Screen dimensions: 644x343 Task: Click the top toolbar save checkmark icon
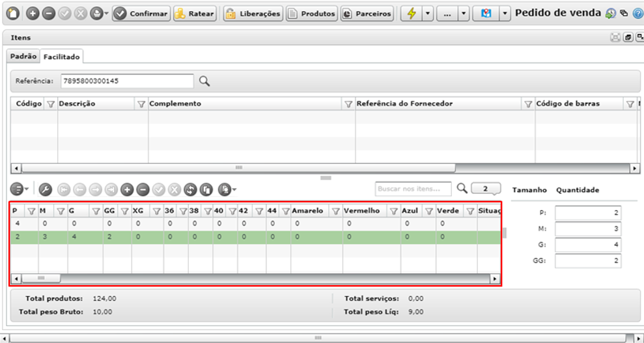[x=64, y=14]
